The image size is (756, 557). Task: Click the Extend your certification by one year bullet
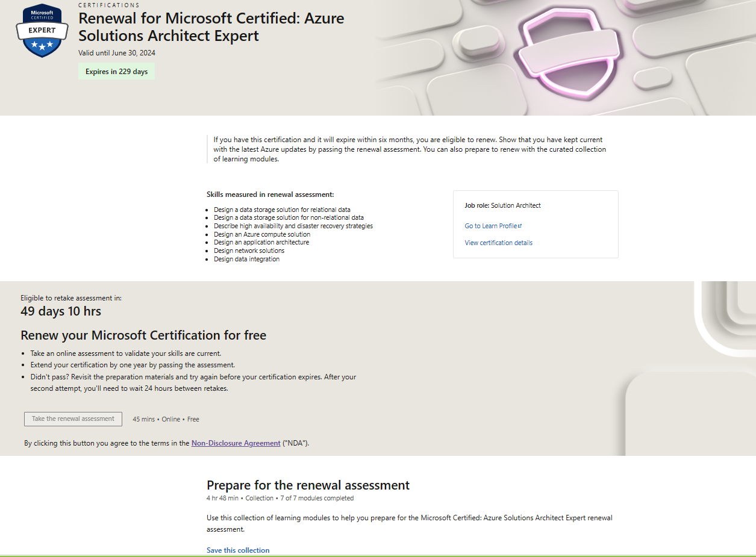tap(133, 365)
